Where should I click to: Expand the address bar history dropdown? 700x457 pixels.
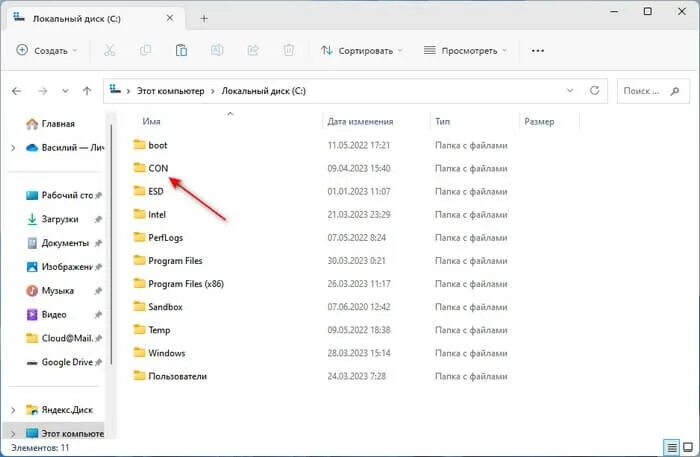point(570,91)
